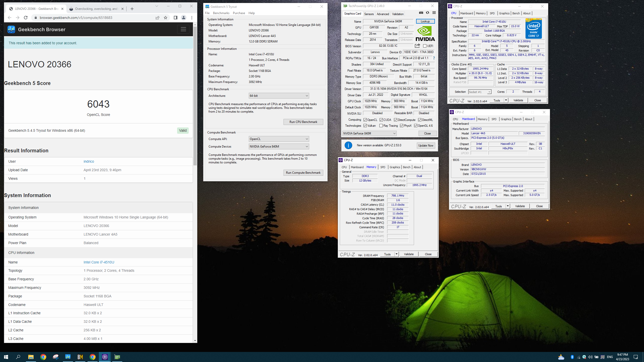Toggle OpenCL checkbox in GPU-Z
The height and width of the screenshot is (362, 644).
[365, 120]
